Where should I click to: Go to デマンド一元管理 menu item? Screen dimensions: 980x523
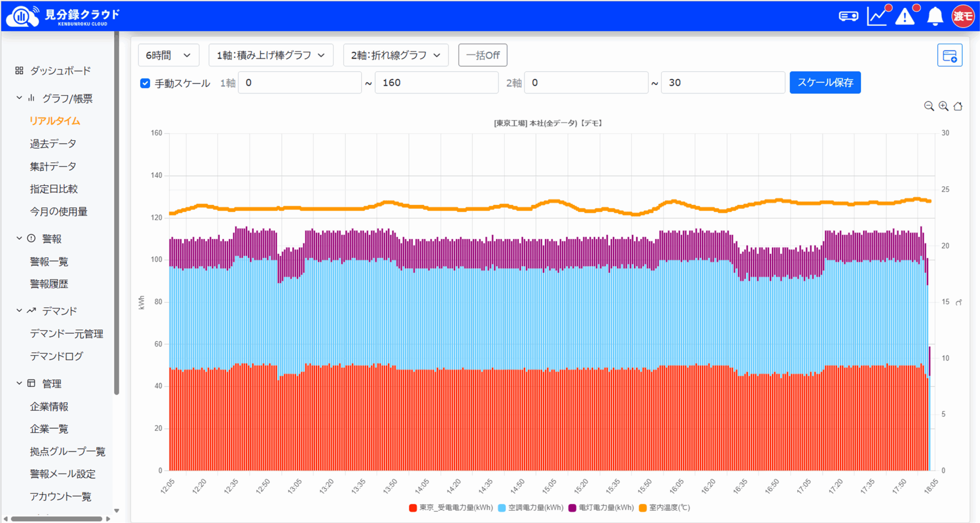(66, 334)
